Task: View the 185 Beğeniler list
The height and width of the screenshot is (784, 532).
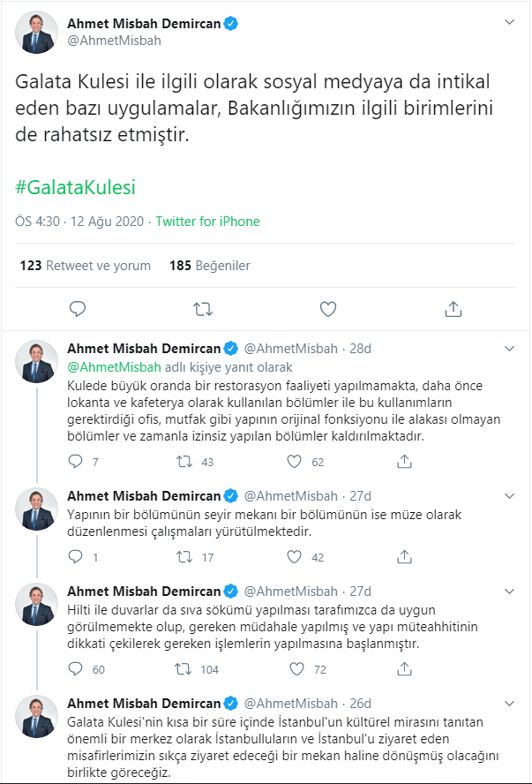Action: [x=210, y=266]
